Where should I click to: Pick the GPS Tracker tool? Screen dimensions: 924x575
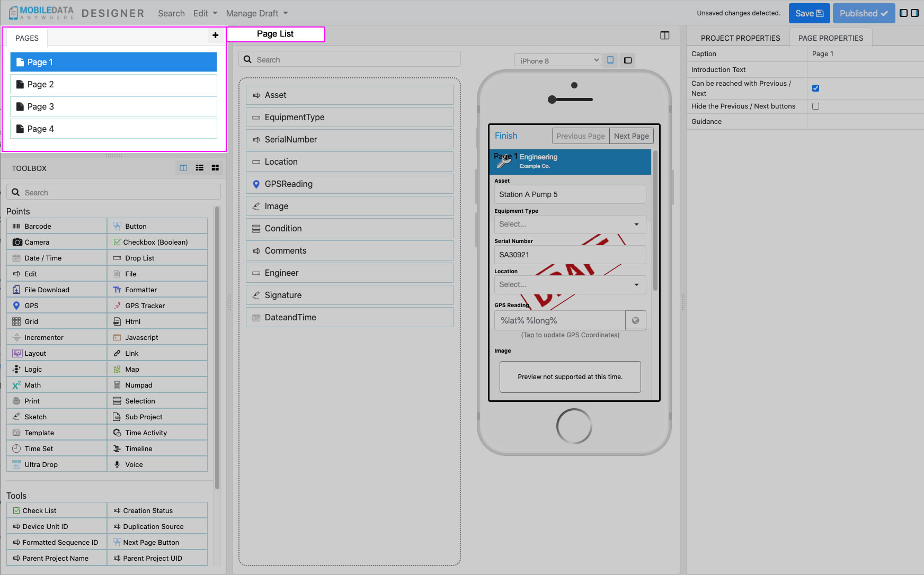click(157, 306)
